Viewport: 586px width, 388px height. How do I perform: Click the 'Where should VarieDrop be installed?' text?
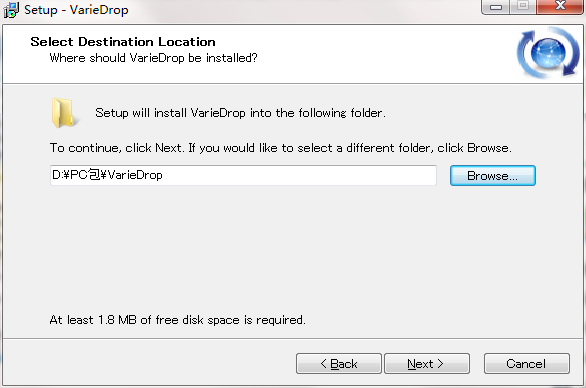point(153,58)
